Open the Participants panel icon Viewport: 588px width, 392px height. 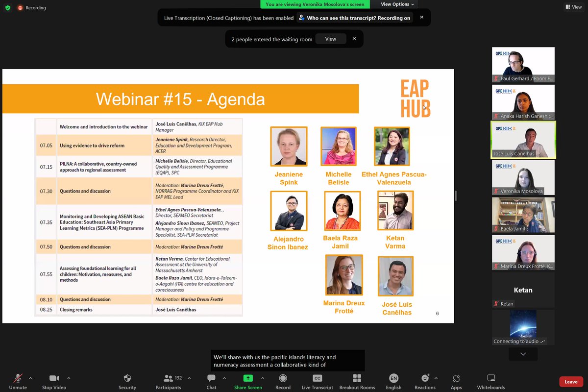coord(168,378)
